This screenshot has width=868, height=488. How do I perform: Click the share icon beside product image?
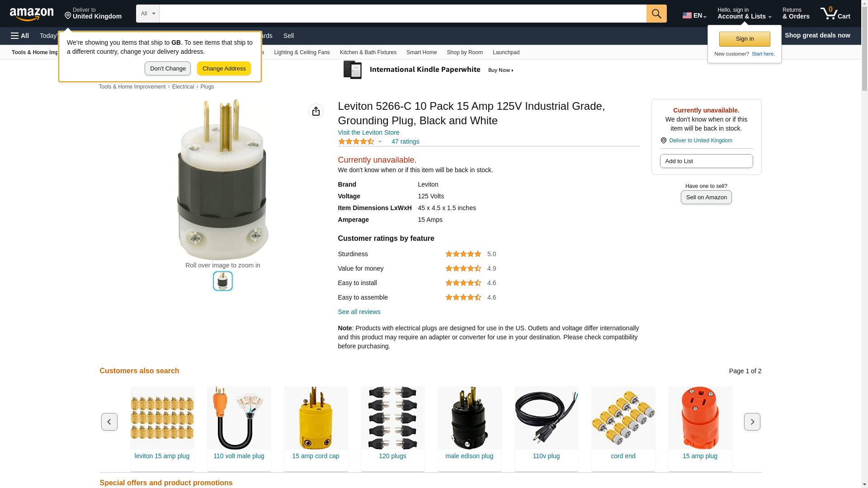pyautogui.click(x=316, y=111)
